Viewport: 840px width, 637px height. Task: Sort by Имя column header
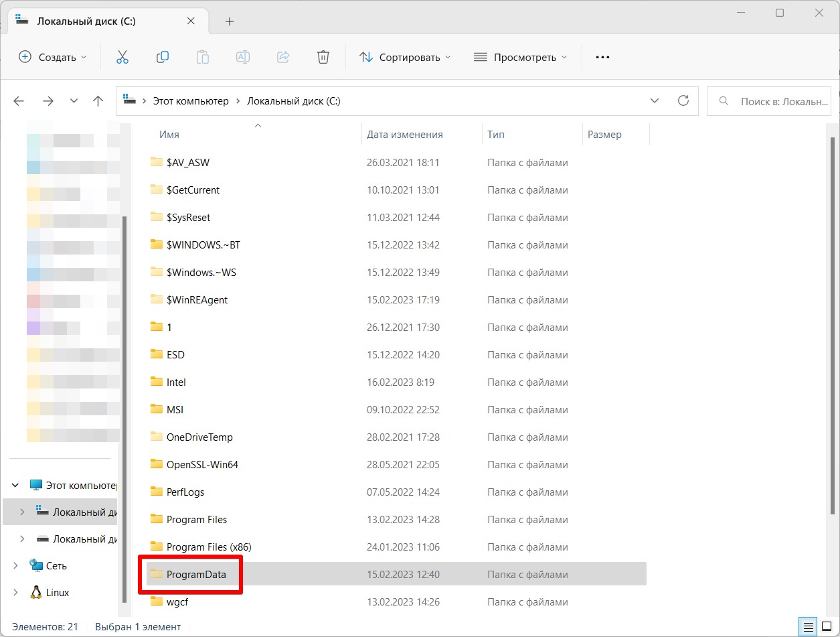pyautogui.click(x=169, y=135)
